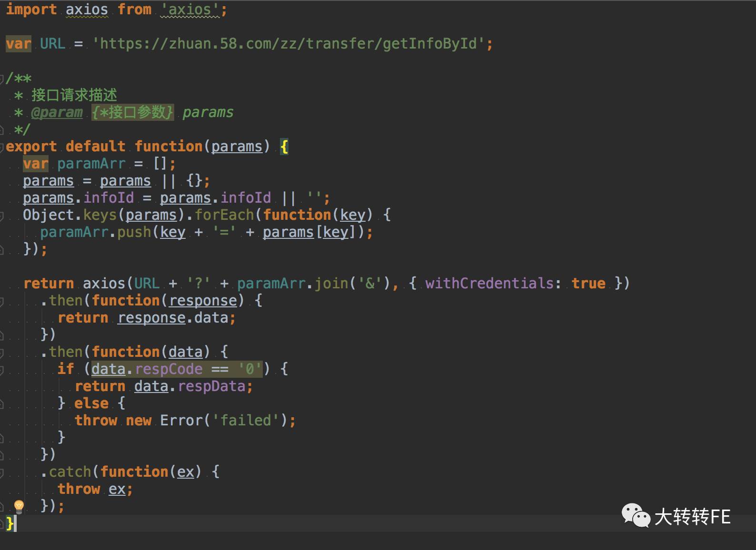This screenshot has width=756, height=550.
Task: Click the '&' string inside join
Action: [370, 284]
